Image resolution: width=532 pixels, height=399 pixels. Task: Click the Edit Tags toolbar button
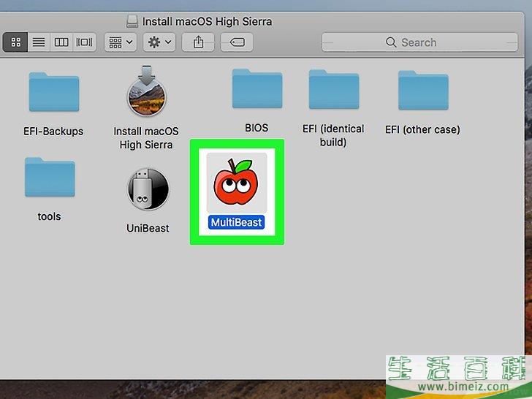coord(237,42)
